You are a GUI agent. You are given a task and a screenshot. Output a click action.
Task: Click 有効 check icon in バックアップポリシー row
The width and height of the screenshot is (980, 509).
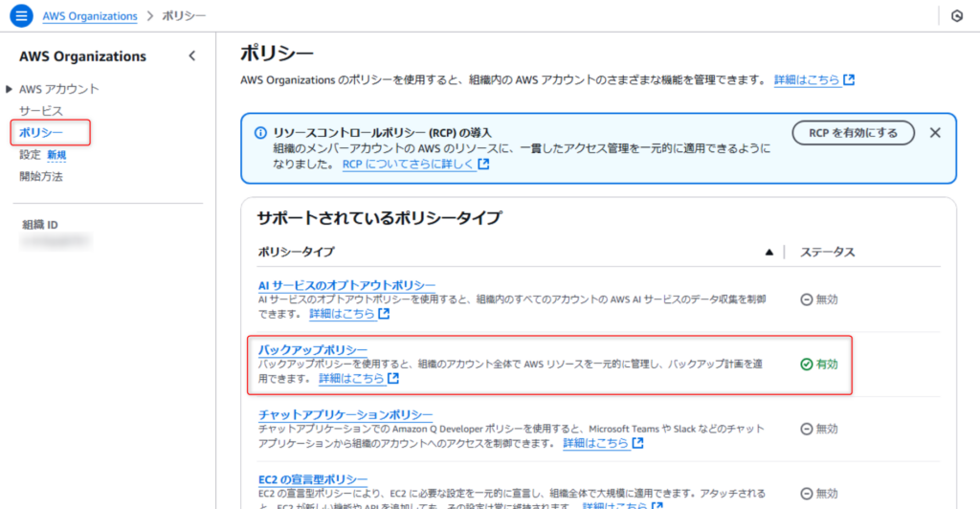pyautogui.click(x=806, y=365)
